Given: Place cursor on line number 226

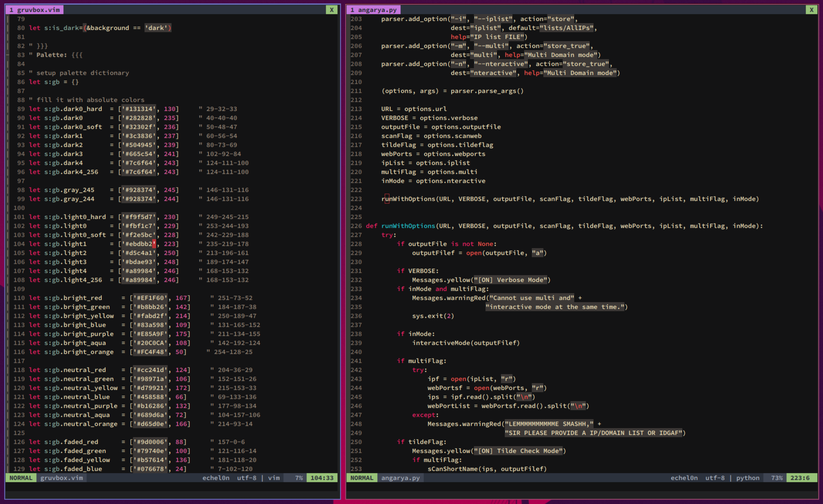Looking at the screenshot, I should pos(356,226).
